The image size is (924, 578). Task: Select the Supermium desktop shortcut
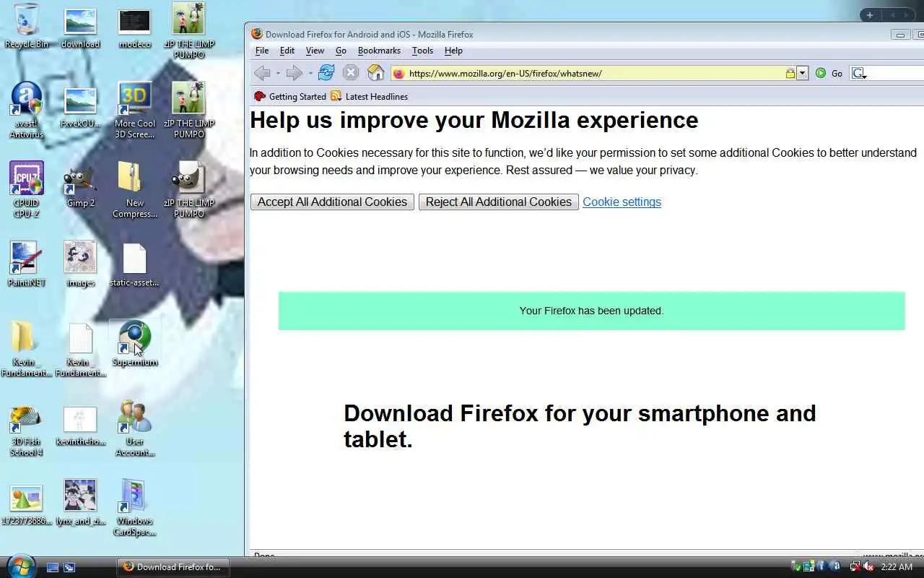(x=135, y=343)
